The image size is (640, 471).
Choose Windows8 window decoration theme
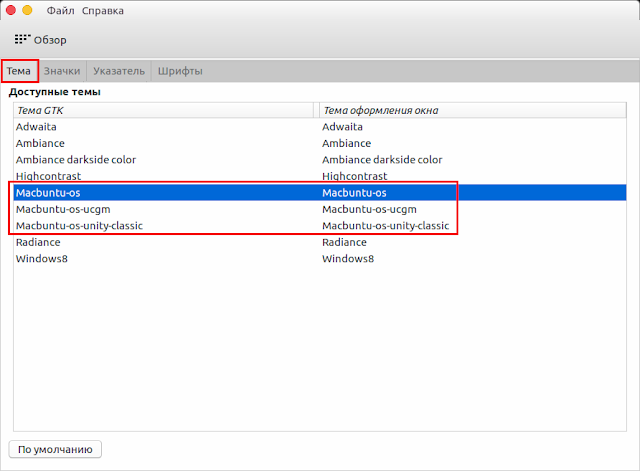point(348,259)
